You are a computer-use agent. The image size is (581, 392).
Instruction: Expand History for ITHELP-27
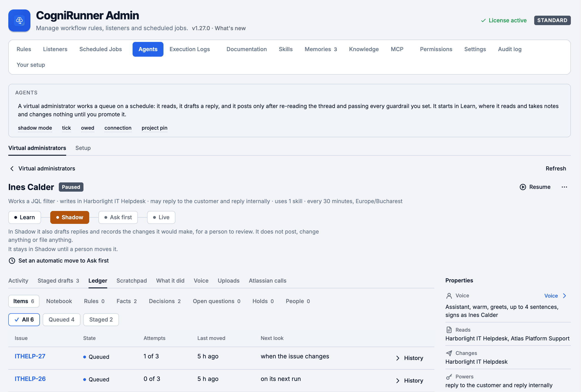pyautogui.click(x=409, y=358)
